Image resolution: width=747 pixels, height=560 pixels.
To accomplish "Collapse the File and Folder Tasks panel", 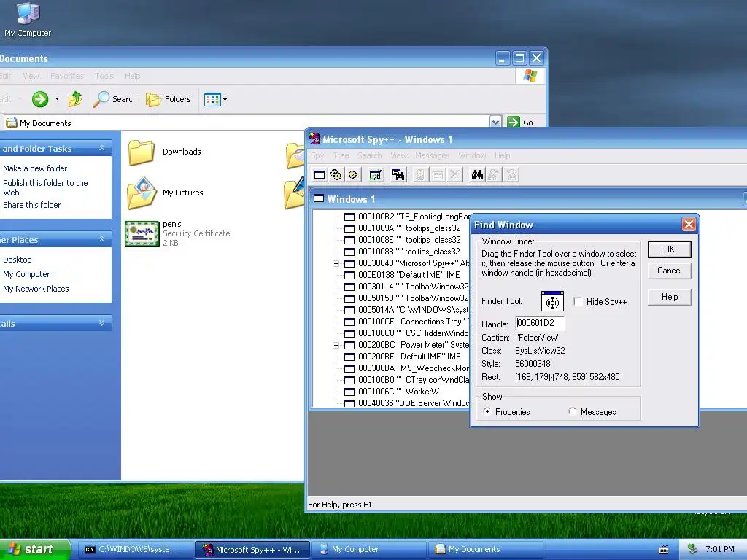I will (x=101, y=148).
